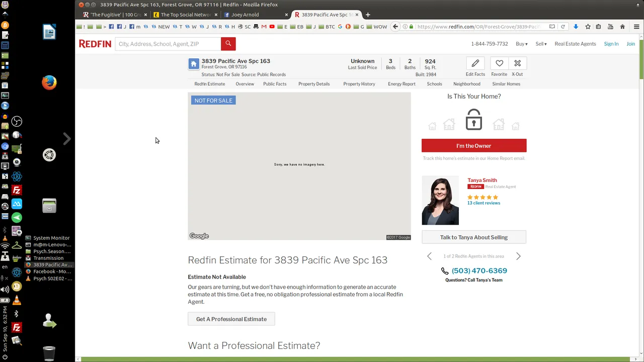The height and width of the screenshot is (362, 644).
Task: Open the Firefox hamburger menu
Action: [x=636, y=27]
